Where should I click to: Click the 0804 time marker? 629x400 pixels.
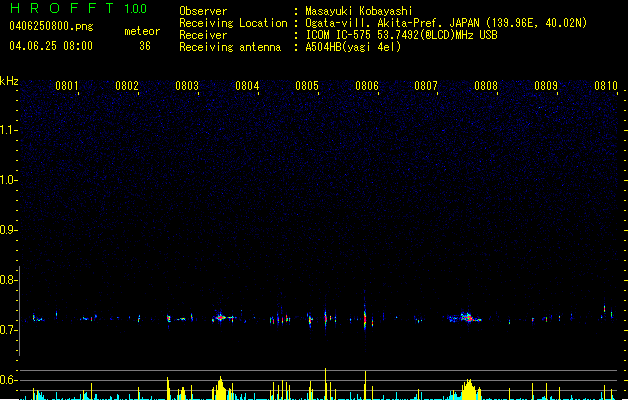247,86
